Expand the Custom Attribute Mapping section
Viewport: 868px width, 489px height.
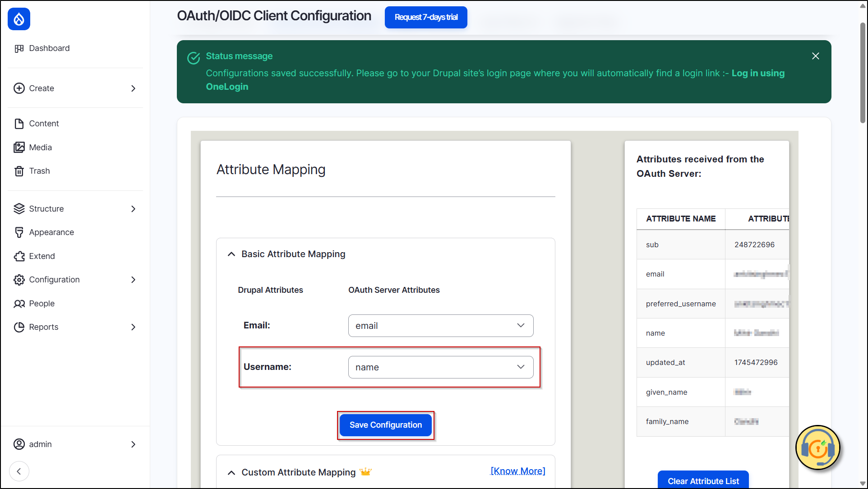coord(231,472)
